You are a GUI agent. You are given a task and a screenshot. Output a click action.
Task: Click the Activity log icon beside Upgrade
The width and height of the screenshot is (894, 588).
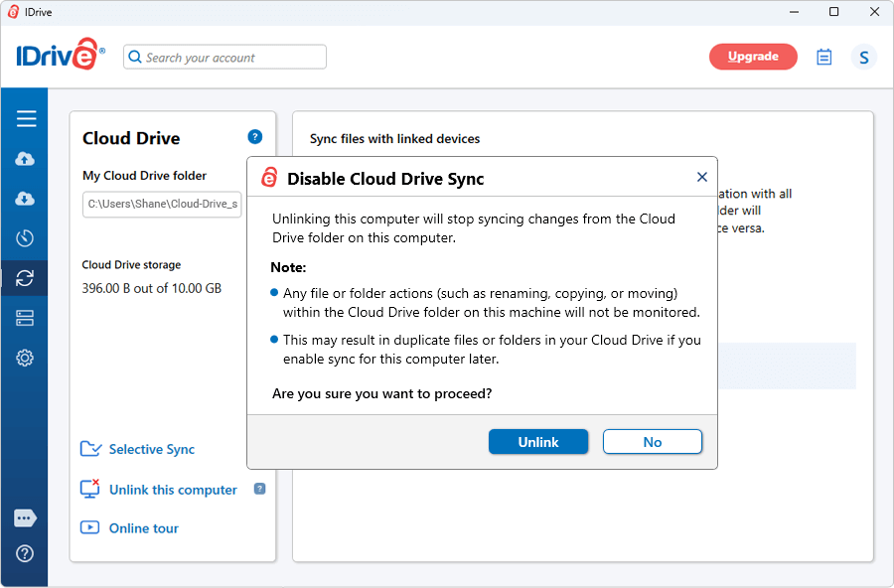(x=823, y=57)
